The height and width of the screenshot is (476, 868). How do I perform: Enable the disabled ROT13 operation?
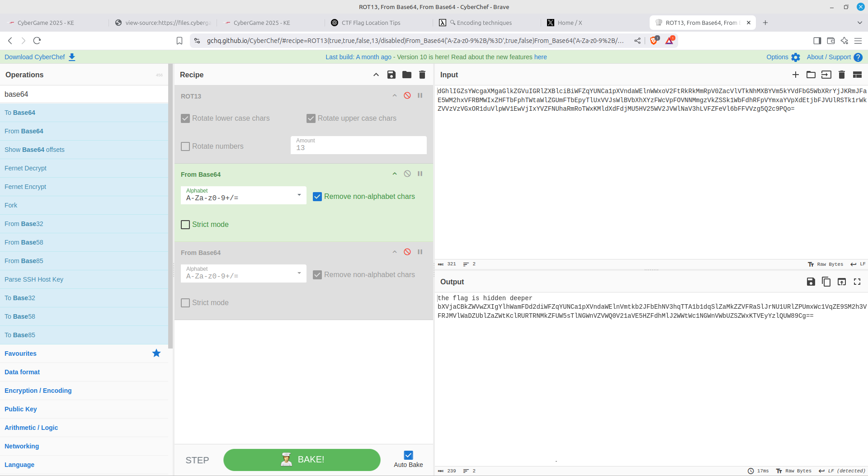pyautogui.click(x=407, y=95)
